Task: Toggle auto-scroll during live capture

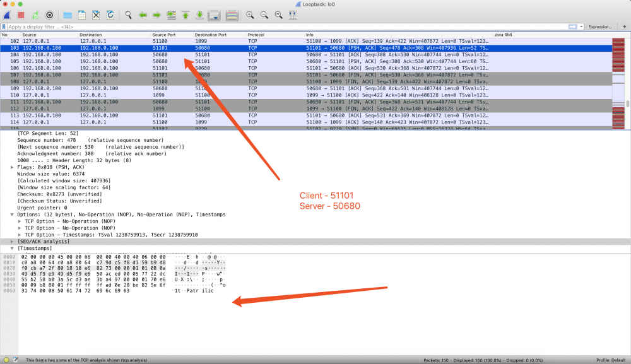Action: tap(214, 15)
